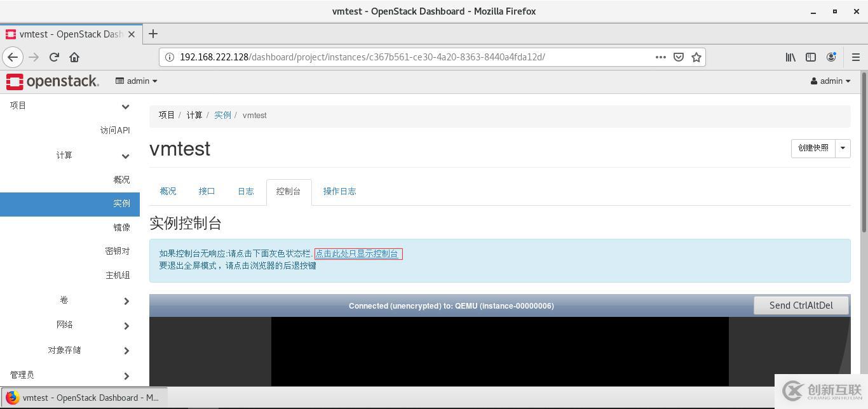Screen dimensions: 868x409
Task: Close the vmtest browser tab
Action: tap(132, 34)
